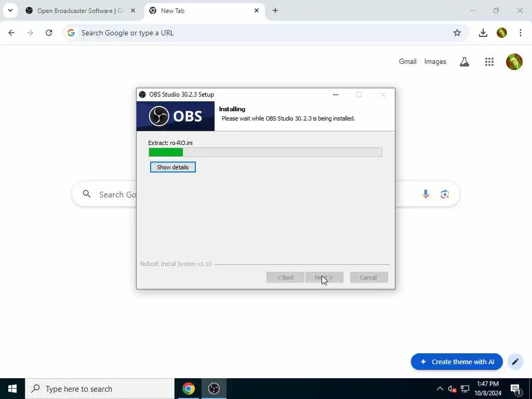
Task: Open Search Labs flask icon
Action: click(x=464, y=62)
